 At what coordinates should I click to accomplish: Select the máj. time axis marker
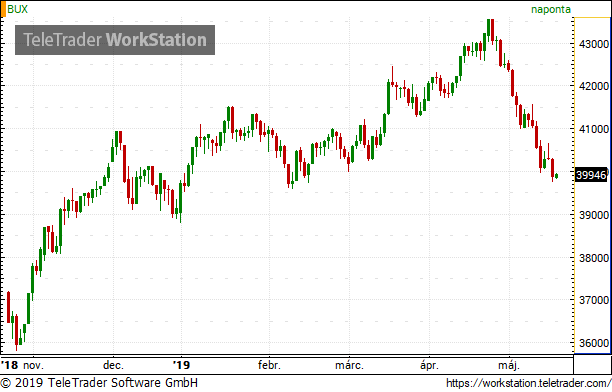click(509, 365)
